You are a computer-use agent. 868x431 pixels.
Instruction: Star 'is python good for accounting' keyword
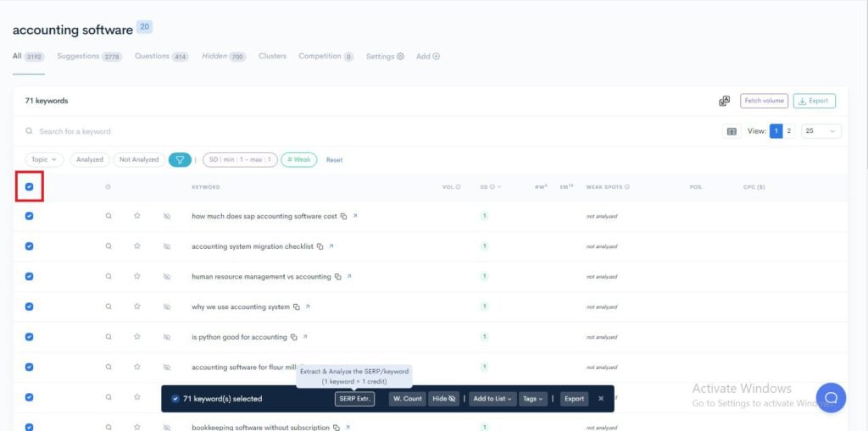click(x=136, y=336)
